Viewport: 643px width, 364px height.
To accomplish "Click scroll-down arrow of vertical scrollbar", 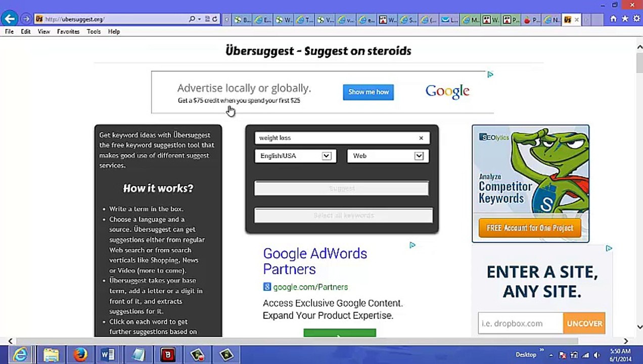I will coord(639,327).
